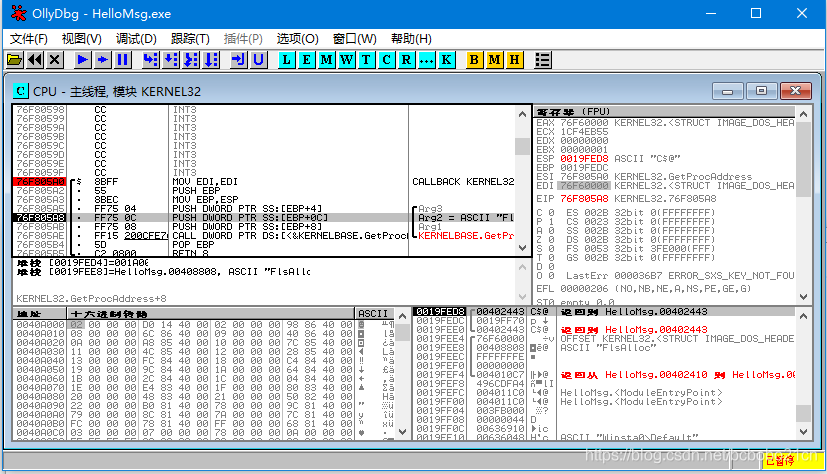The image size is (827, 474).
Task: Open the 文件(F) menu
Action: coord(28,38)
